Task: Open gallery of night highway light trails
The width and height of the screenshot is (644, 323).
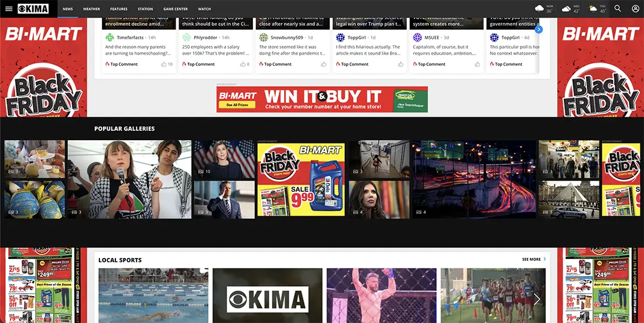Action: click(474, 179)
